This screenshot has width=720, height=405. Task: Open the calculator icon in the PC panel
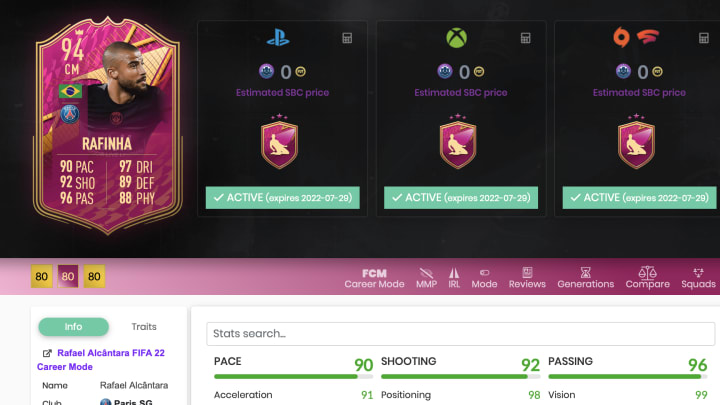click(704, 38)
